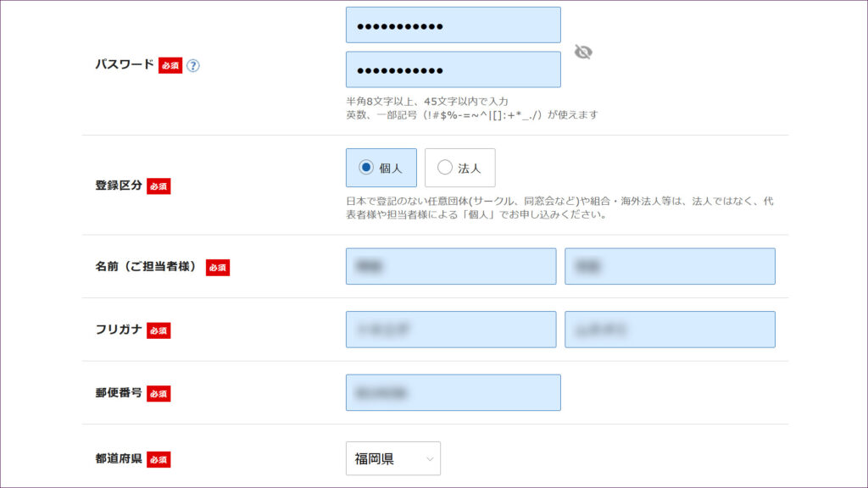Click the 必須 badge beside 郵便番号
Screen dimensions: 868x488
tap(159, 393)
